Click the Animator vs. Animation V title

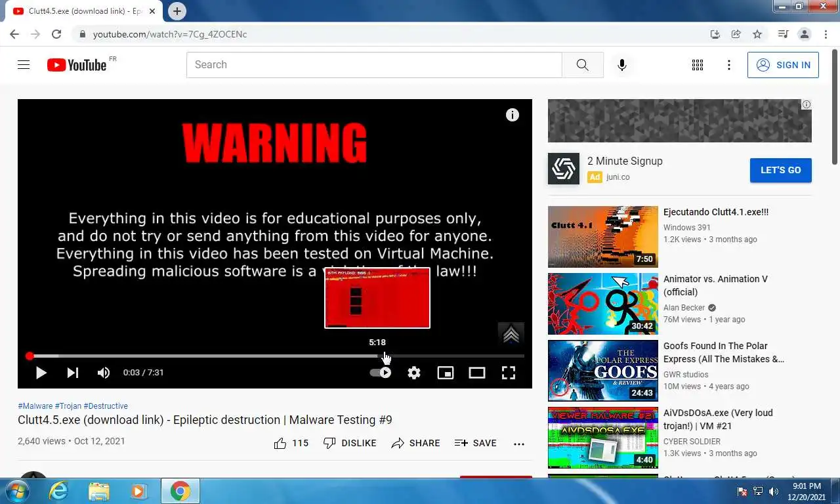[715, 285]
